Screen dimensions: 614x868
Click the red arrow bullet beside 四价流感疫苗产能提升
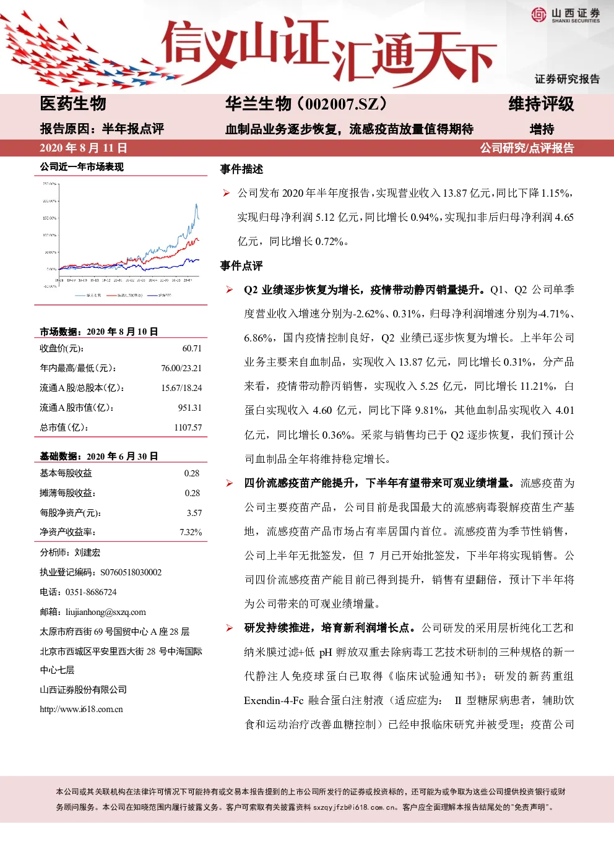[x=229, y=483]
